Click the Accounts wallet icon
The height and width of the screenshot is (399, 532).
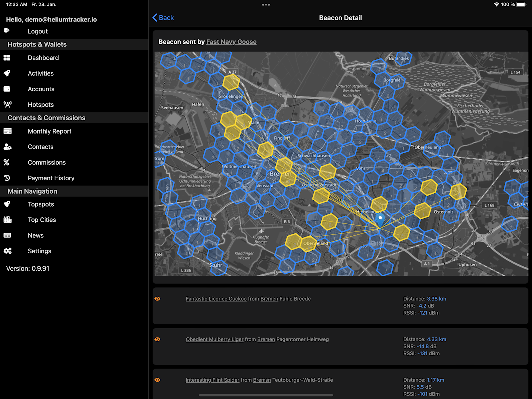coord(7,89)
